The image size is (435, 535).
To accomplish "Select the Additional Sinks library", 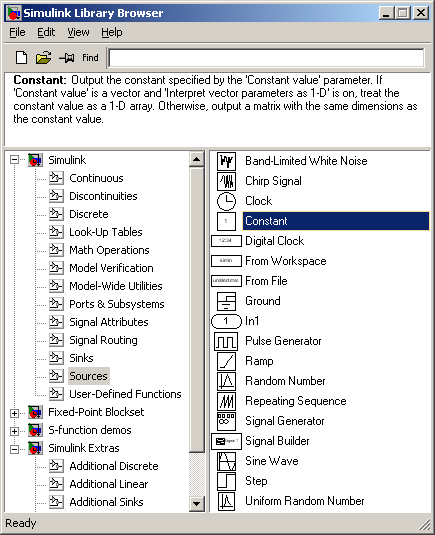I will click(x=106, y=502).
